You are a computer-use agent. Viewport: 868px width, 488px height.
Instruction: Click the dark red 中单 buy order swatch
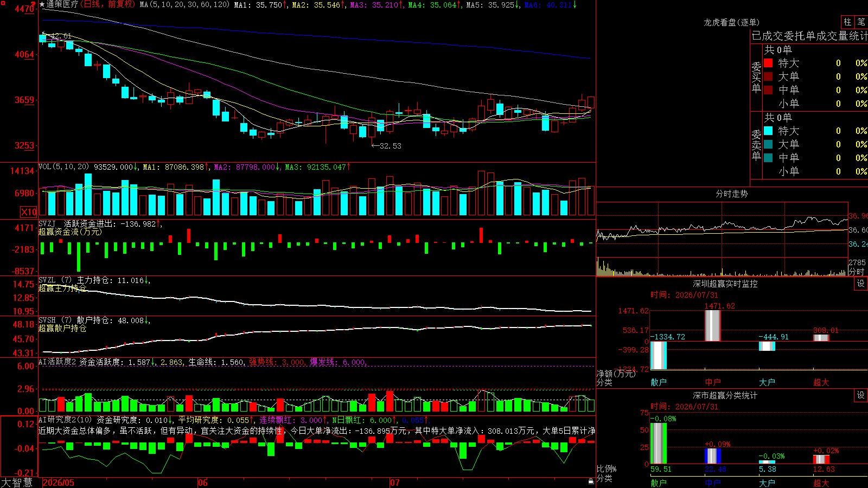(768, 90)
